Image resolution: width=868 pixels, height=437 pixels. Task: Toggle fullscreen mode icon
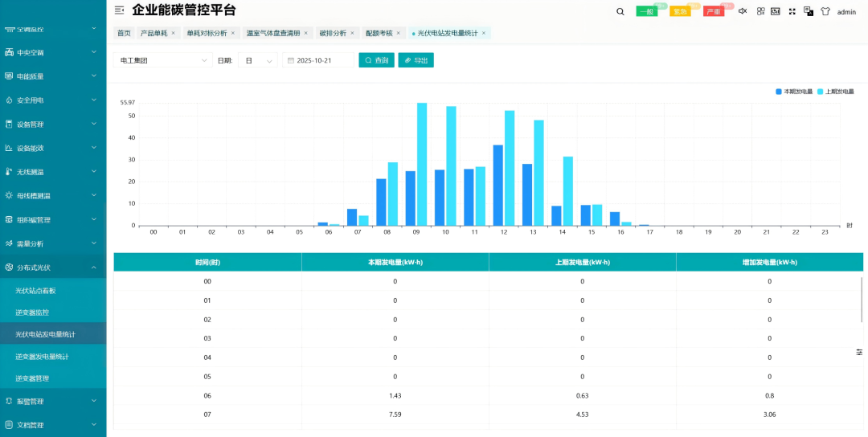click(792, 11)
